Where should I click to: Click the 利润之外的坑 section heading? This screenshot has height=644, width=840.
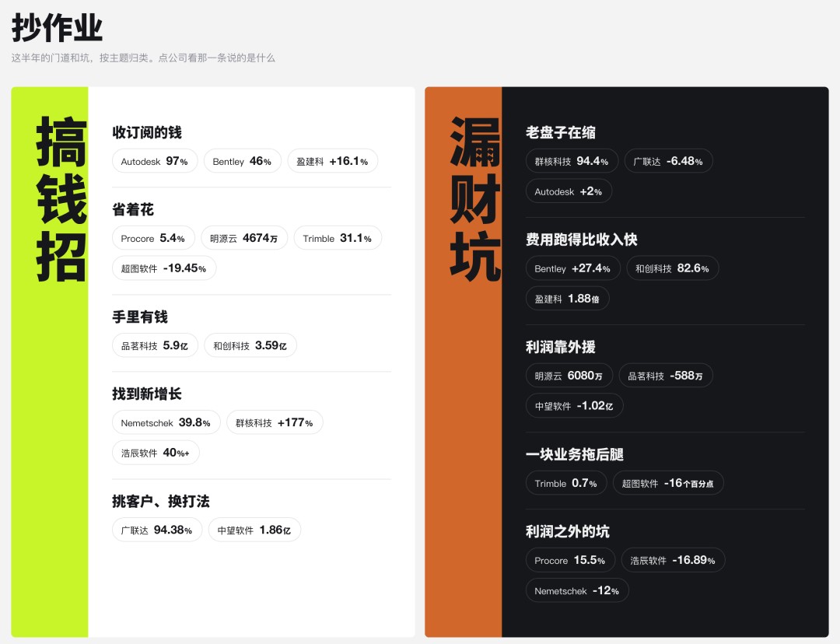[567, 531]
